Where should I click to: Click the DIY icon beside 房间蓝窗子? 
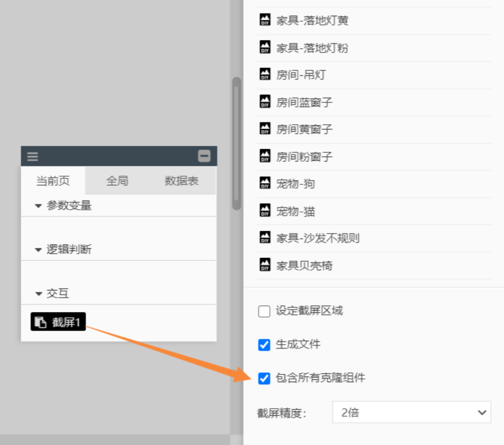[x=265, y=102]
